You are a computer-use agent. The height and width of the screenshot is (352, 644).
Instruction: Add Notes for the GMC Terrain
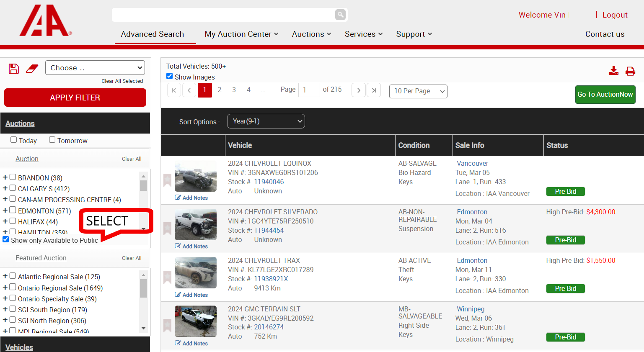pos(191,343)
